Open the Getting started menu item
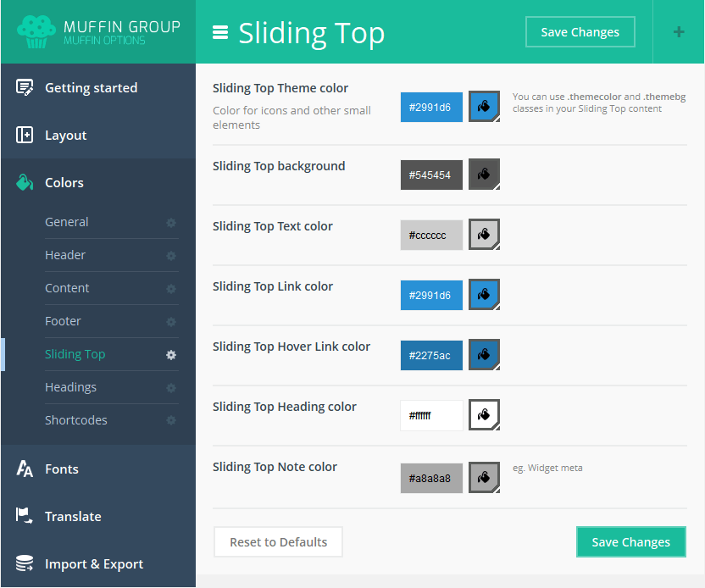The image size is (705, 588). tap(91, 88)
